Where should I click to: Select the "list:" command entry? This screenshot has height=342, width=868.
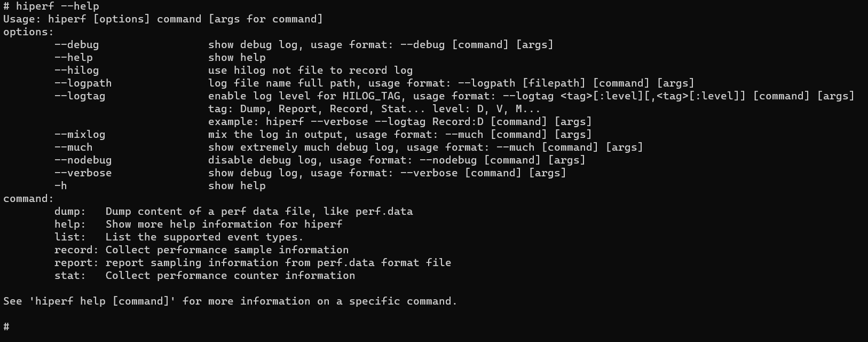click(x=70, y=237)
